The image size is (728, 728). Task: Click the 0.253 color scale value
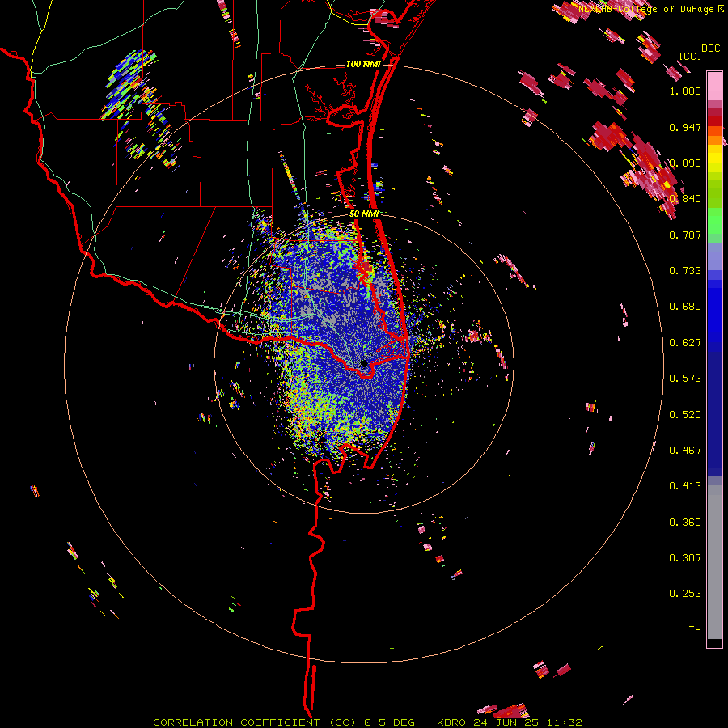[685, 594]
